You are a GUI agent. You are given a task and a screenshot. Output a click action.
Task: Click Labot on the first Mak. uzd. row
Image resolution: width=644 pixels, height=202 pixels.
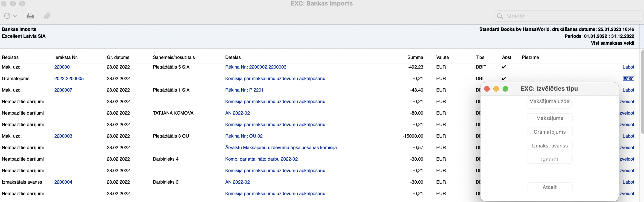coord(628,67)
